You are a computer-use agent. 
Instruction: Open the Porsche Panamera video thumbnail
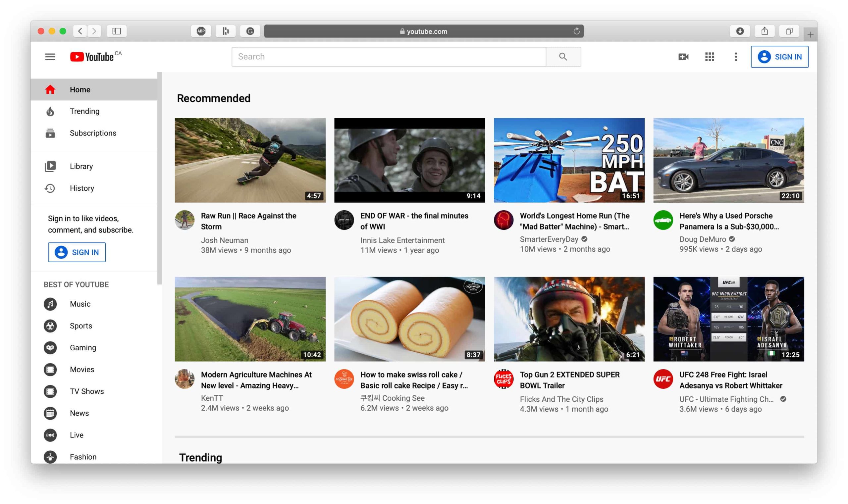tap(728, 160)
